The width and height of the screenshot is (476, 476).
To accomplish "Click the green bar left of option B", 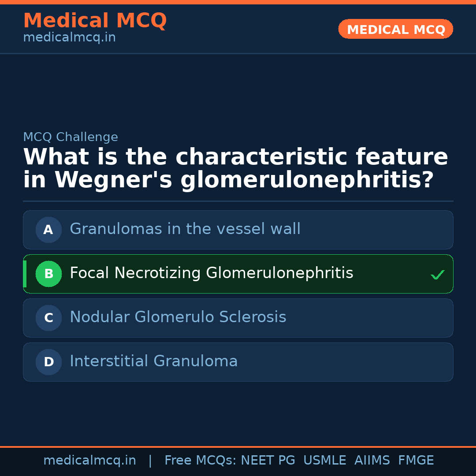I will pyautogui.click(x=25, y=274).
